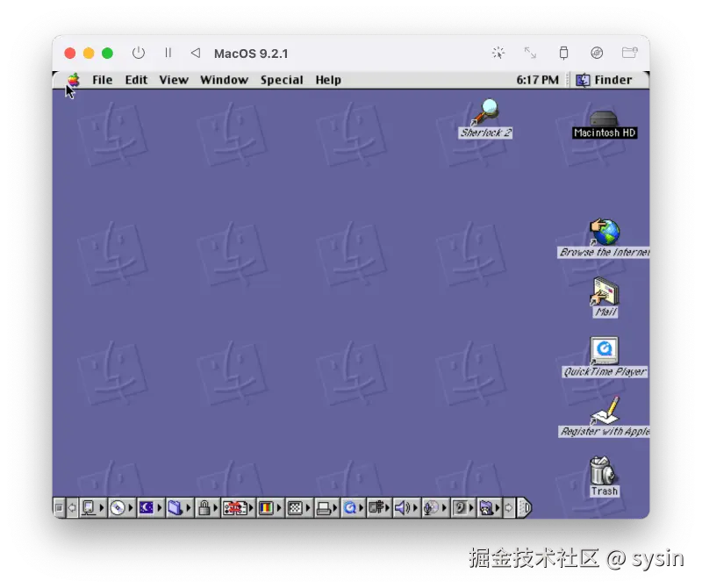Open the CD/DVD drive image menu
The image size is (702, 588).
coord(597,54)
